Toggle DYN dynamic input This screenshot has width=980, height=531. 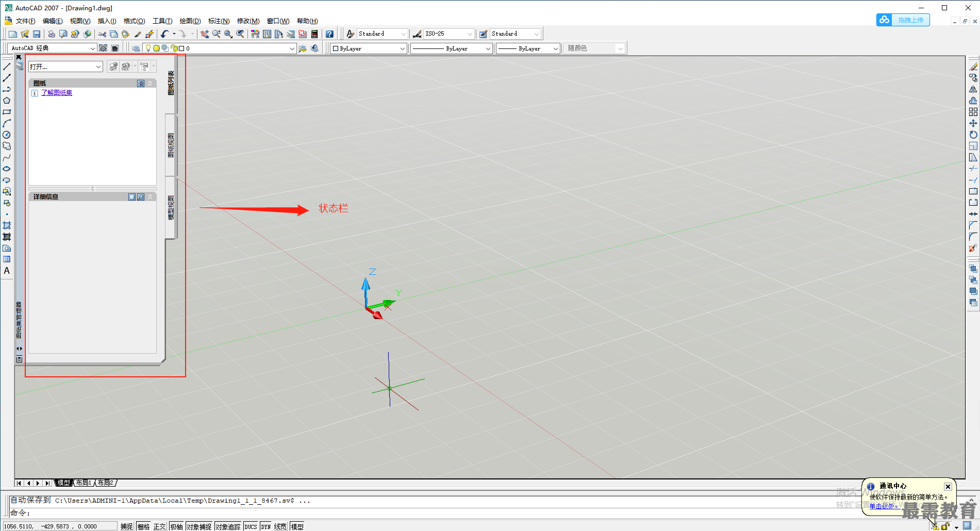[266, 526]
